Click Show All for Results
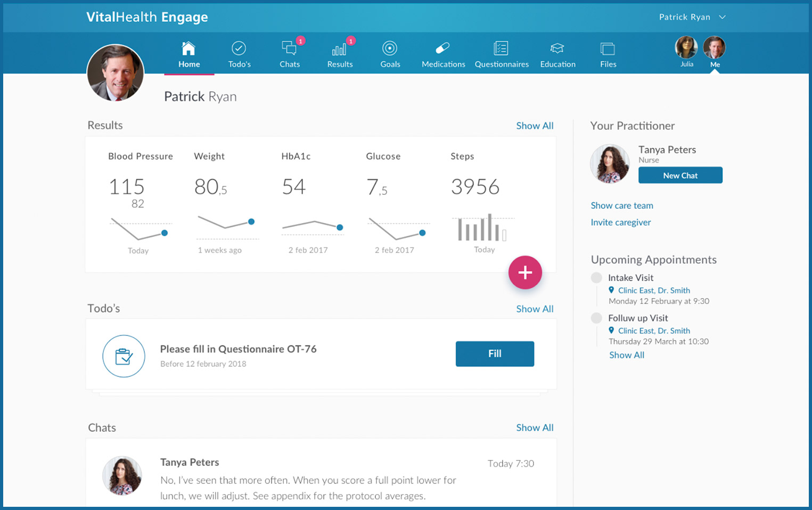The height and width of the screenshot is (510, 812). 535,126
